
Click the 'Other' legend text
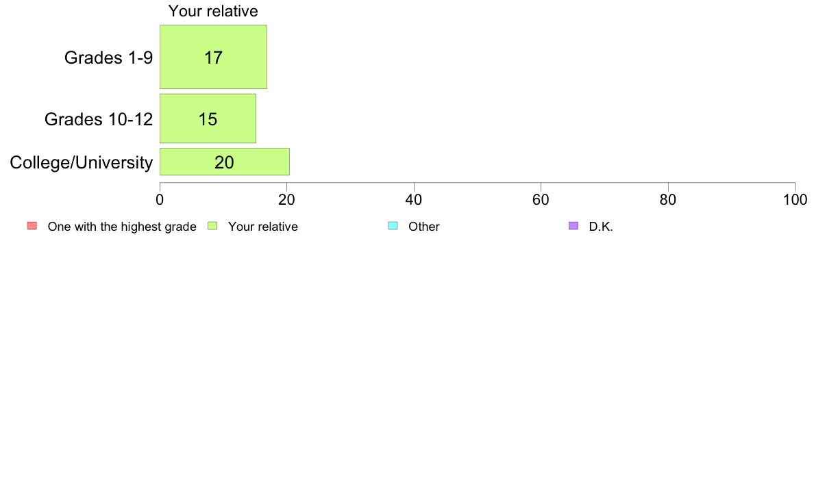[x=424, y=227]
